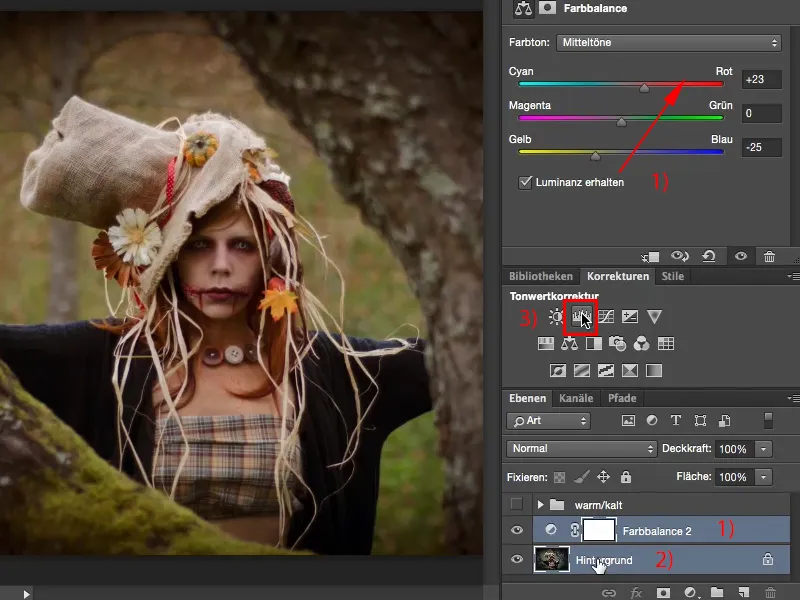Screen dimensions: 800x600
Task: Filter layers by adjustment layers
Action: click(x=652, y=420)
